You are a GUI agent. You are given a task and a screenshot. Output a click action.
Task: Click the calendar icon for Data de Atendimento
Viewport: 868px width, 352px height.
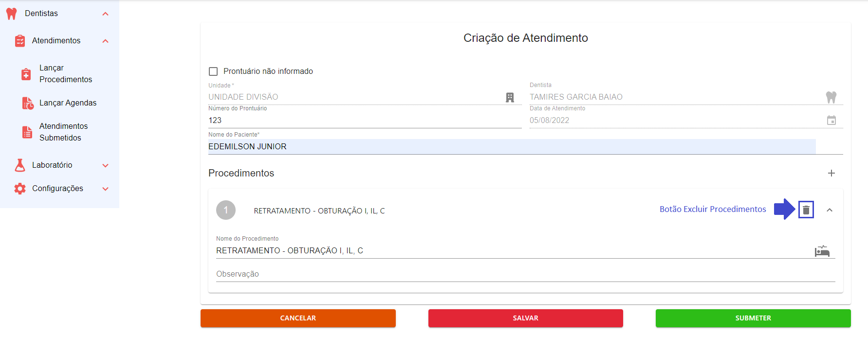pos(831,120)
